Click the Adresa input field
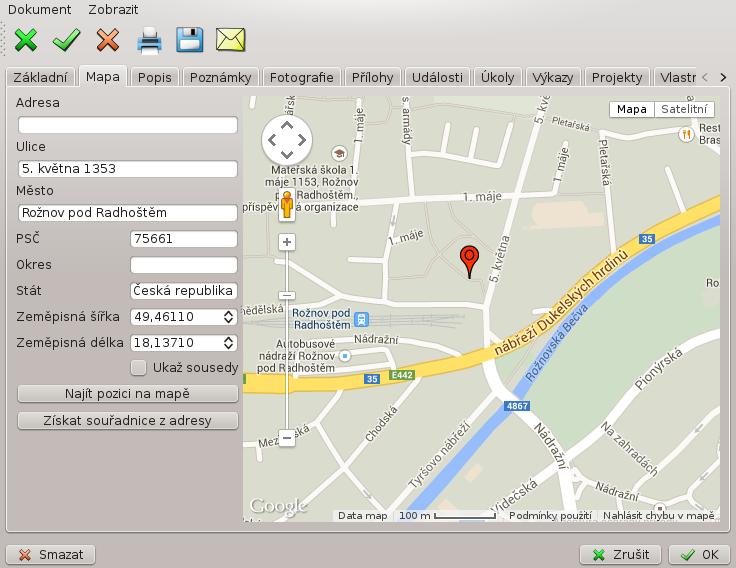The height and width of the screenshot is (568, 736). click(x=128, y=125)
